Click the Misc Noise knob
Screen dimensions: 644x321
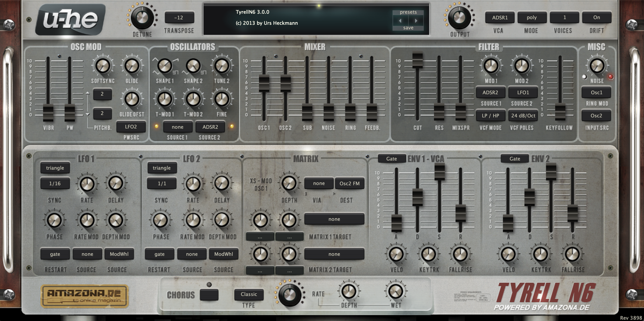pos(597,66)
